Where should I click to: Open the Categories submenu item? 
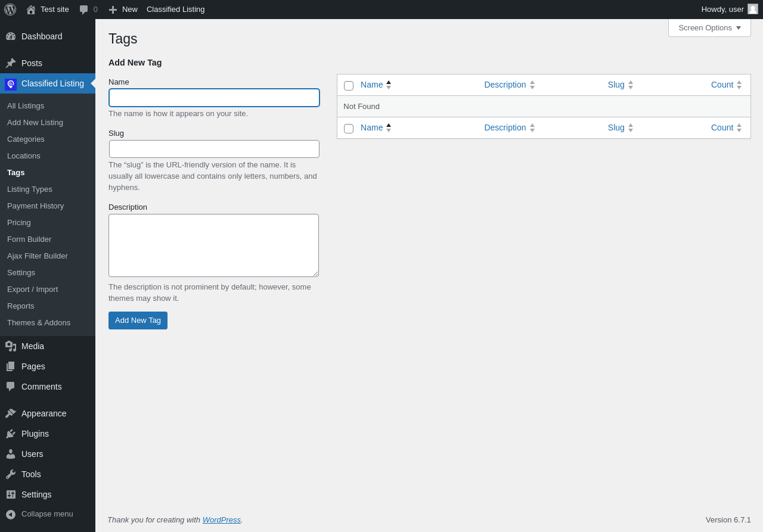[x=26, y=139]
